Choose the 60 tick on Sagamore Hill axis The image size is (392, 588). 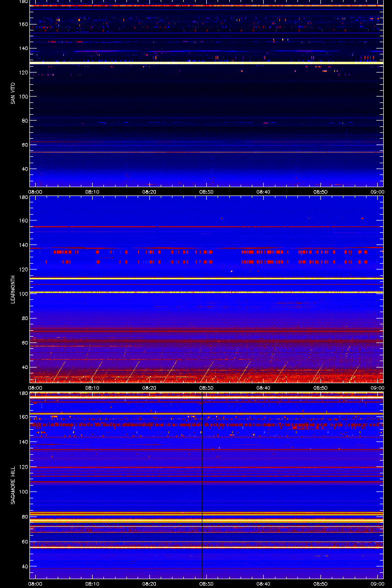(x=25, y=541)
